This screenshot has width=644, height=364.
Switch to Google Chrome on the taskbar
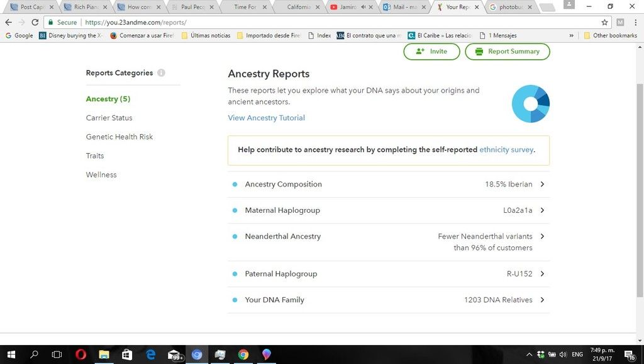pos(243,354)
